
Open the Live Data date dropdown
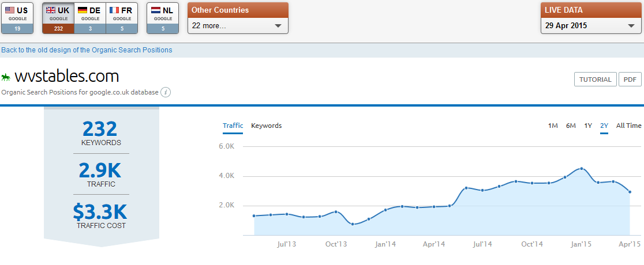pos(590,26)
